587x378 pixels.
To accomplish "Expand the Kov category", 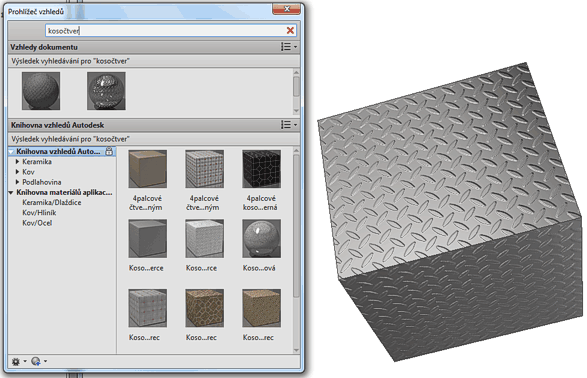I will pyautogui.click(x=17, y=172).
